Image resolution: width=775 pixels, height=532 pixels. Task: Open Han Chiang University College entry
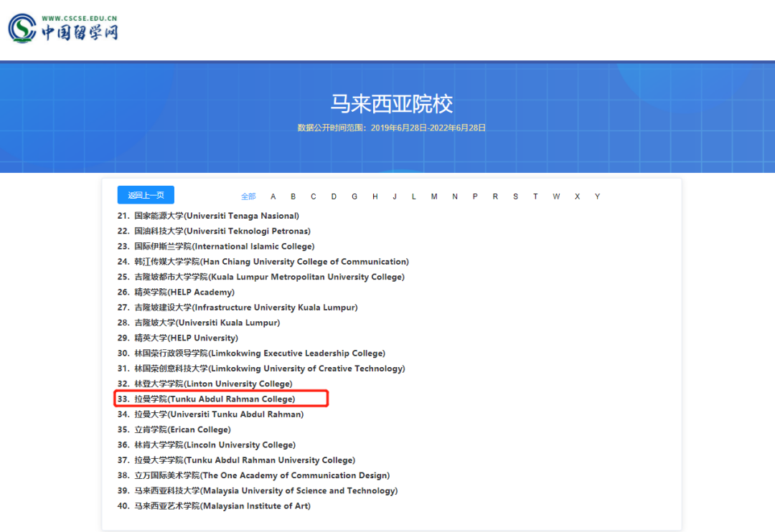pyautogui.click(x=263, y=262)
